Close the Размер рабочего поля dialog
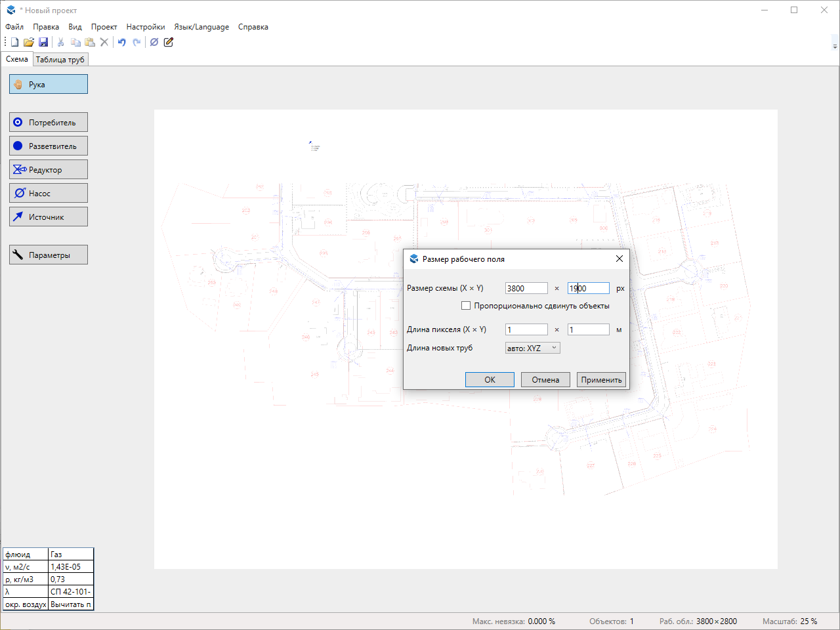The width and height of the screenshot is (840, 630). tap(619, 259)
